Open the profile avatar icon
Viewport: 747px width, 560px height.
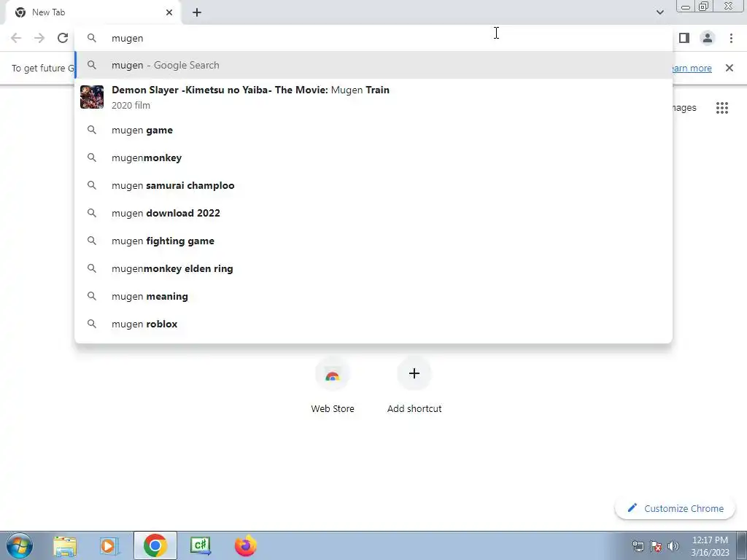tap(708, 38)
